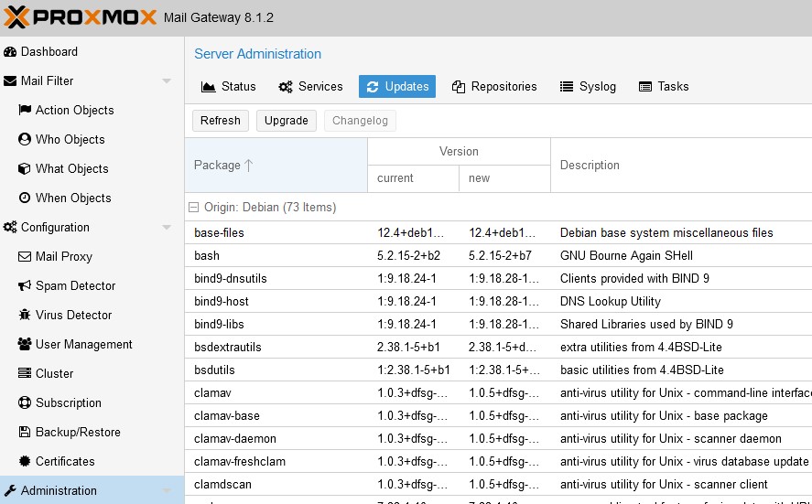This screenshot has width=812, height=504.
Task: Click the Mail Filter envelope icon
Action: point(10,80)
